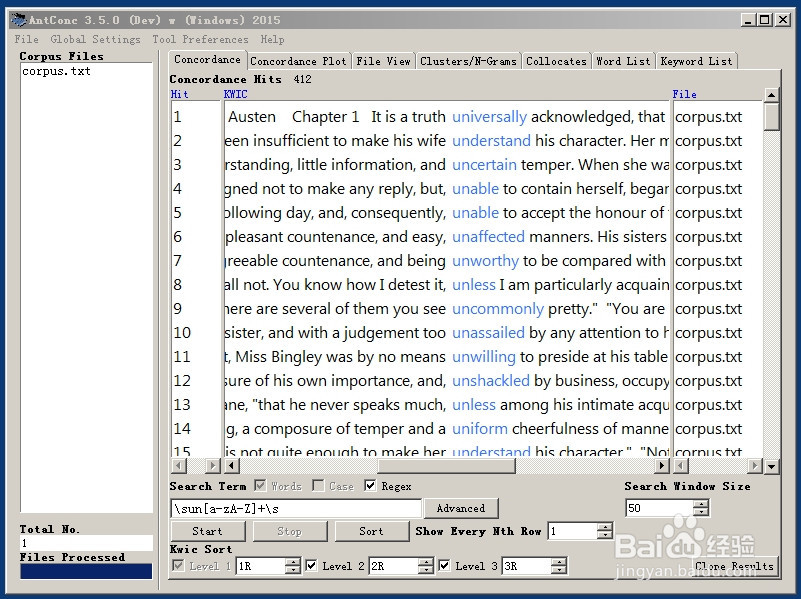
Task: Click the Files Processed progress bar
Action: [x=86, y=571]
